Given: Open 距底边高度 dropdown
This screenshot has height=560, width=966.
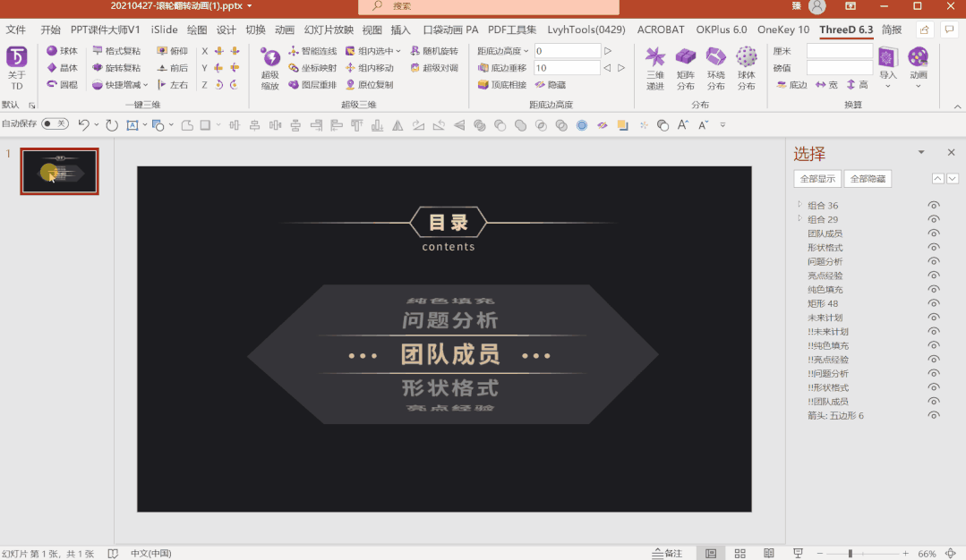Looking at the screenshot, I should [x=526, y=51].
